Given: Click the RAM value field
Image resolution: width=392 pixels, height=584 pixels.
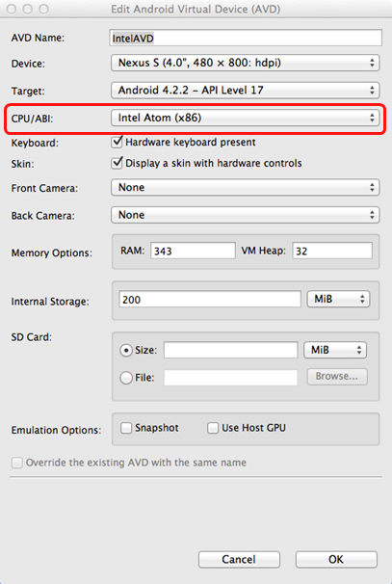Looking at the screenshot, I should pos(193,251).
